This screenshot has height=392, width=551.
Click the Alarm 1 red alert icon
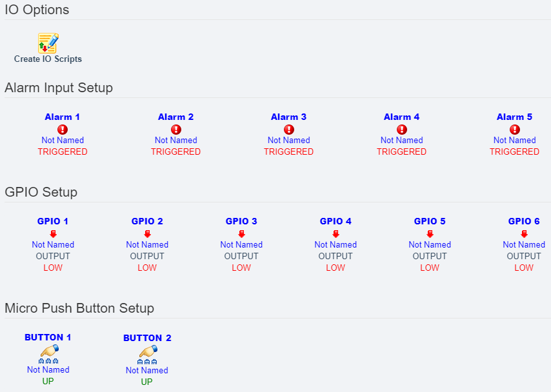click(x=63, y=128)
